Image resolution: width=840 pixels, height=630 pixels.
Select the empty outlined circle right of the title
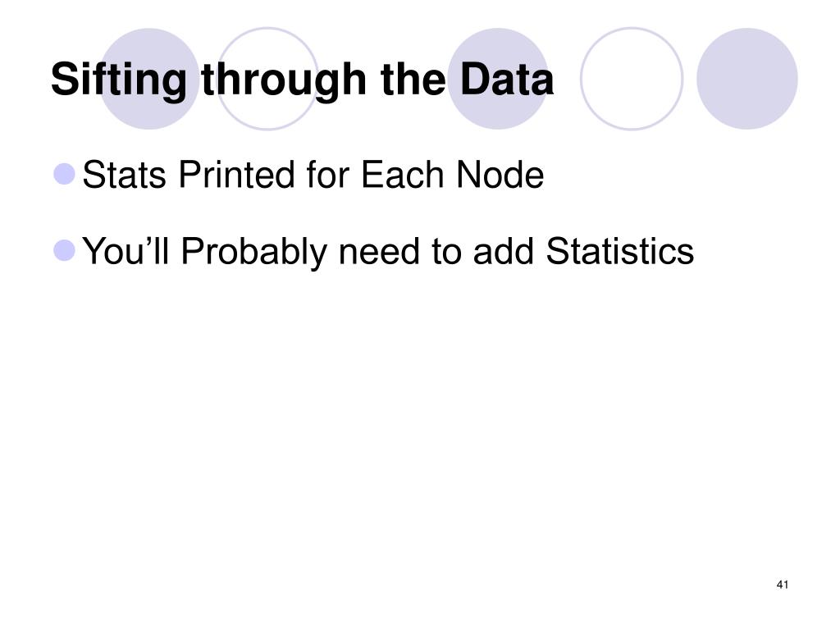(x=632, y=79)
